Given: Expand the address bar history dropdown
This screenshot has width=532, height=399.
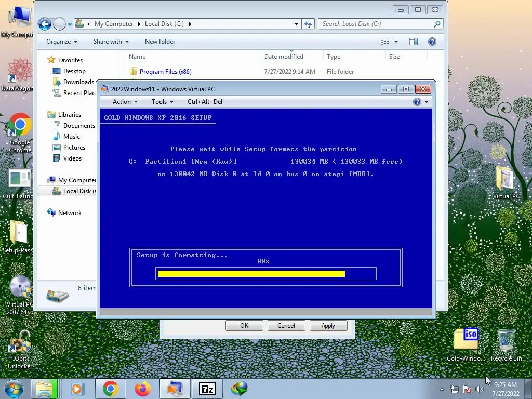Looking at the screenshot, I should click(x=296, y=24).
